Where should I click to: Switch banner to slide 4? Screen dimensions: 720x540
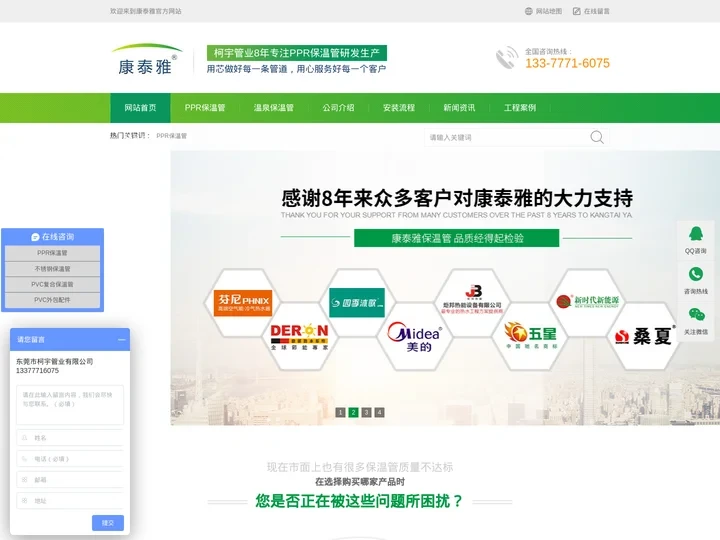379,412
